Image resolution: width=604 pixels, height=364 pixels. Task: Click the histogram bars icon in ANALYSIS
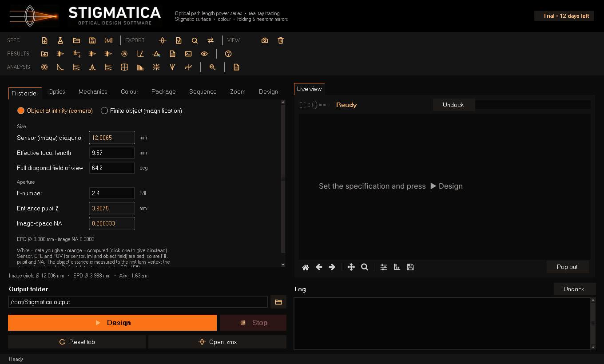[x=140, y=67]
